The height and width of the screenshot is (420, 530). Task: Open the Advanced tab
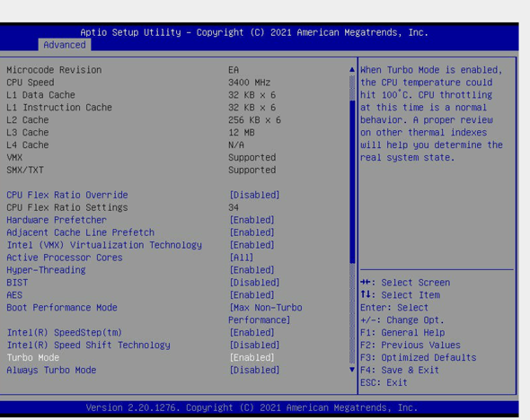(64, 45)
